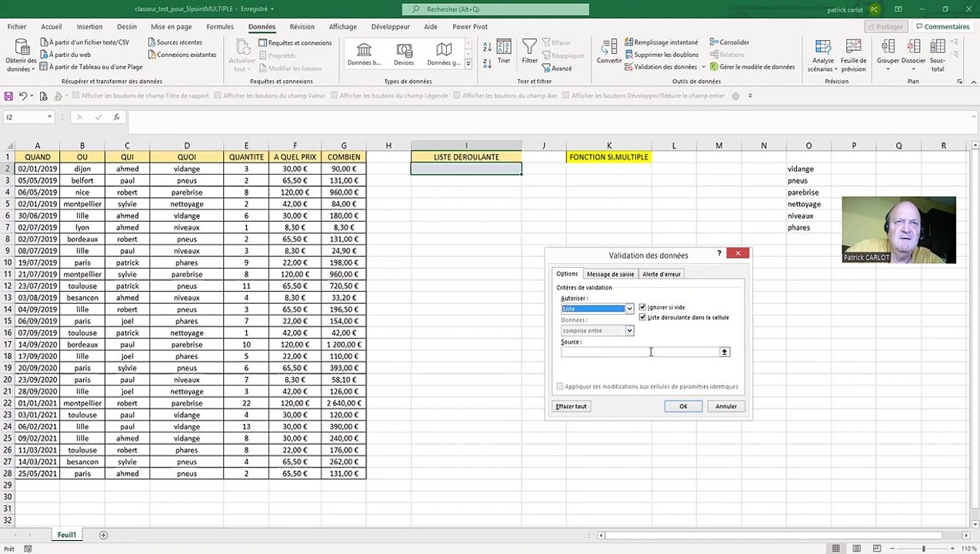Open the Trier sort dialog
Screen dimensions: 980x554
click(504, 52)
